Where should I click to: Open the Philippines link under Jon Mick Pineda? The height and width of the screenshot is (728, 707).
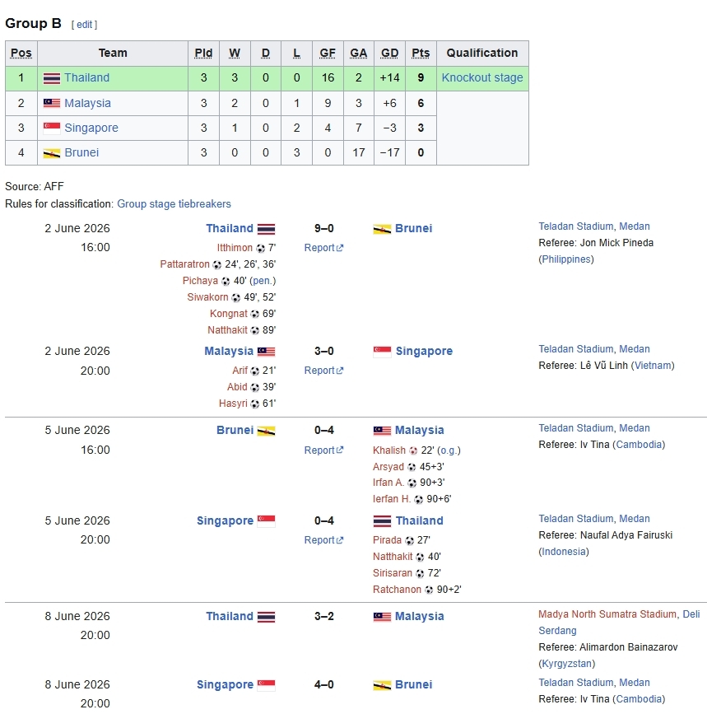[566, 259]
